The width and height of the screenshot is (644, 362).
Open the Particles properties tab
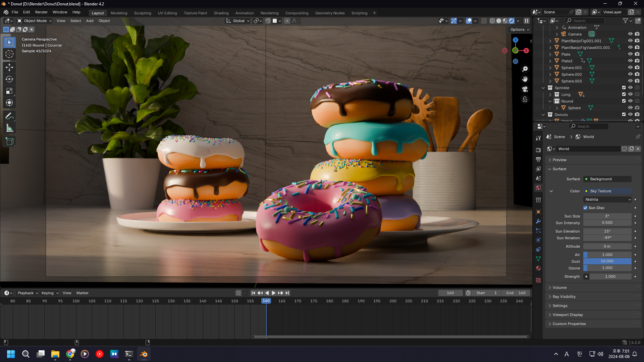coord(538,231)
